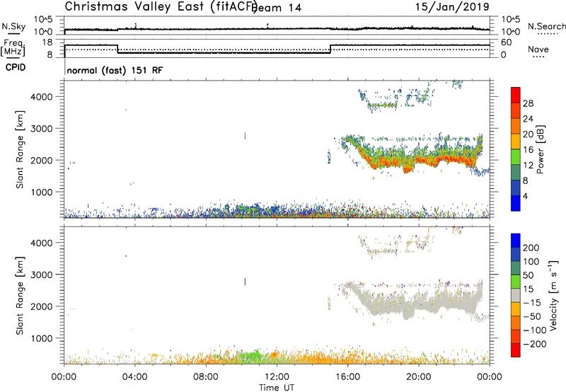Click the red top of power colorbar
Image resolution: width=566 pixels, height=392 pixels.
pos(516,95)
